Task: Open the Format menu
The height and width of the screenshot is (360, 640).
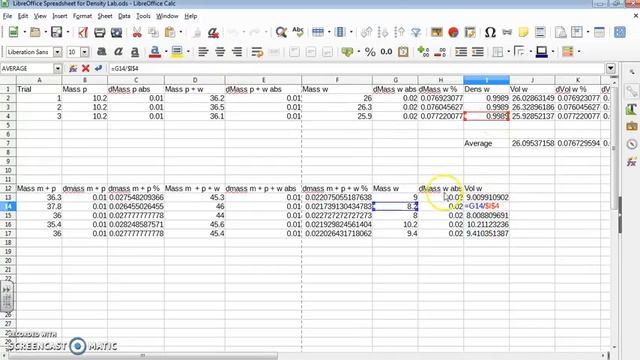Action: pyautogui.click(x=82, y=16)
